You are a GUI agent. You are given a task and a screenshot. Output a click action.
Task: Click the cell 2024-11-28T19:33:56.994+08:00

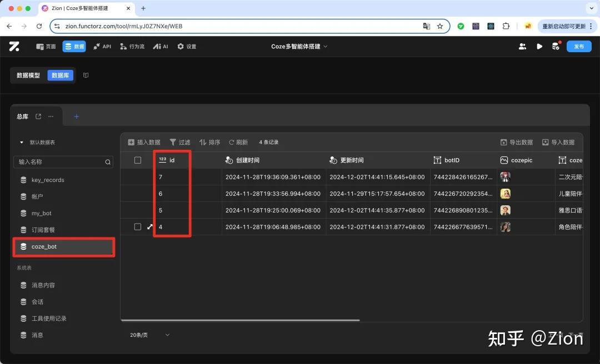click(x=273, y=194)
